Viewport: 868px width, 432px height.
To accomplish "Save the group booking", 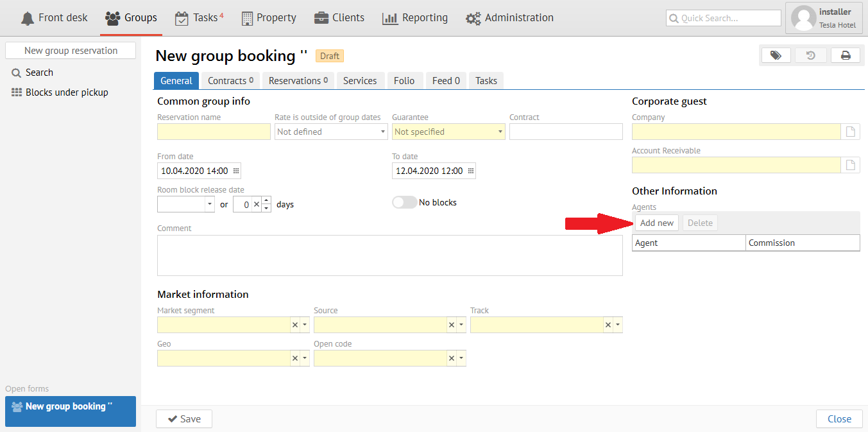I will [184, 419].
